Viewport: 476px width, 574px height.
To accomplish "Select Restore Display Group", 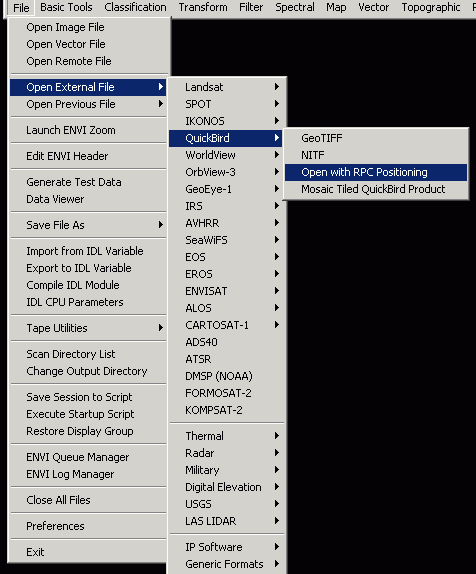I will click(88, 431).
